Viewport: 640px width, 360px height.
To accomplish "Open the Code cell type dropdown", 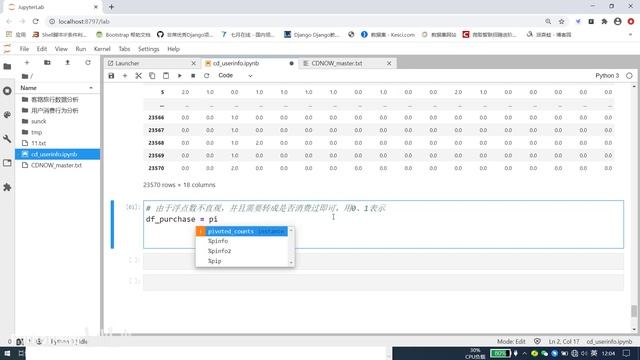I will point(235,76).
